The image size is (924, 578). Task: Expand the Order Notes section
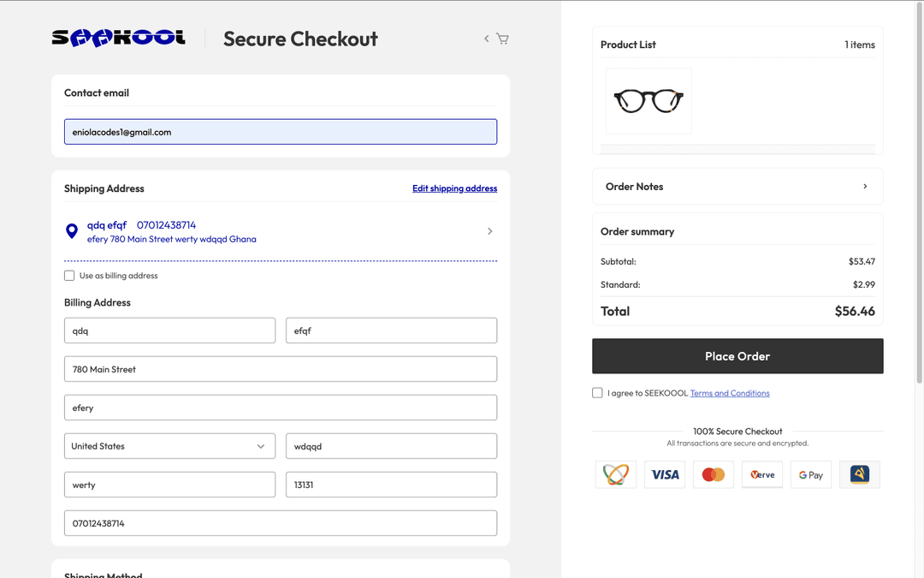737,187
